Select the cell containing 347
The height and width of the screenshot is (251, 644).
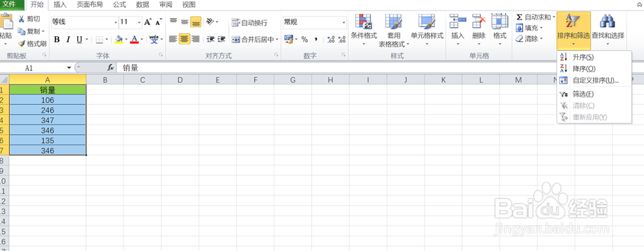click(47, 120)
